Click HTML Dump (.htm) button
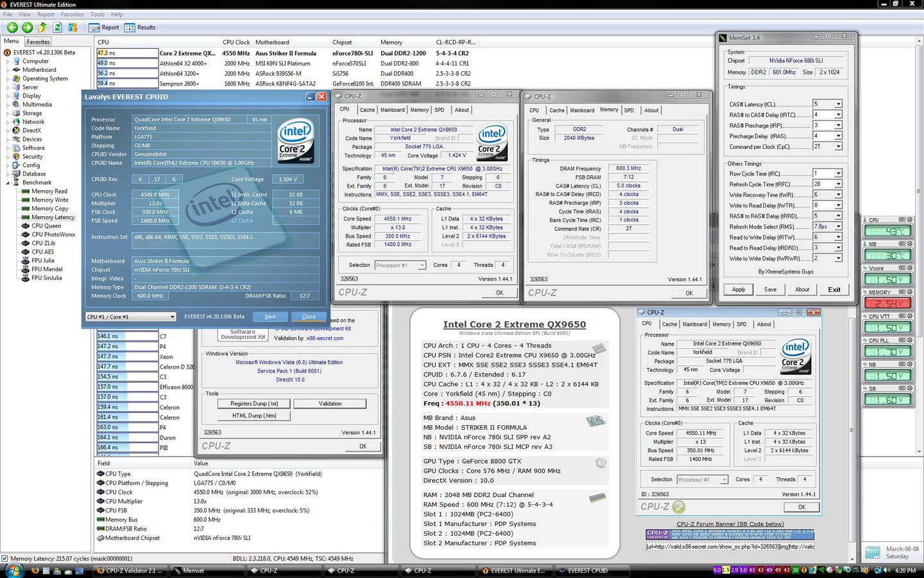The height and width of the screenshot is (578, 924). pos(254,416)
